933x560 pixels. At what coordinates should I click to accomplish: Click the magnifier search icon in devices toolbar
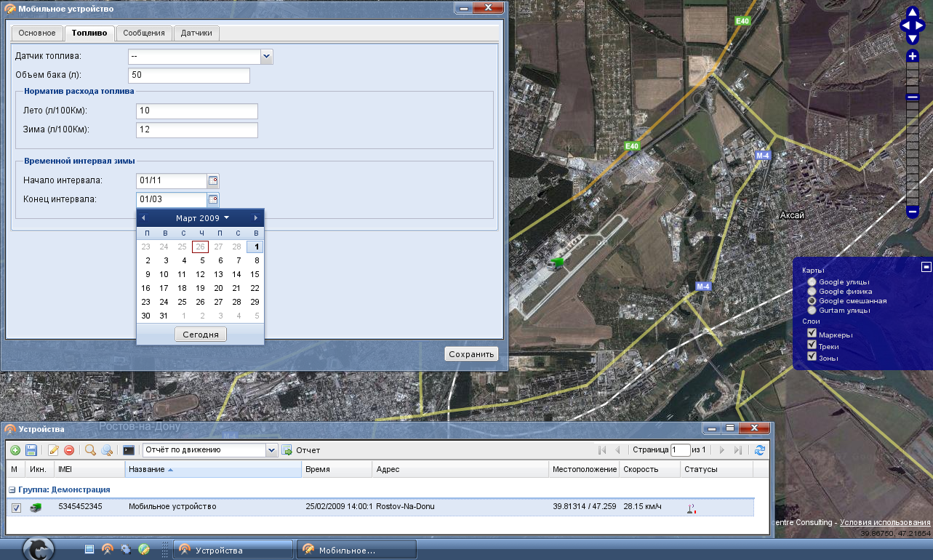pos(90,450)
